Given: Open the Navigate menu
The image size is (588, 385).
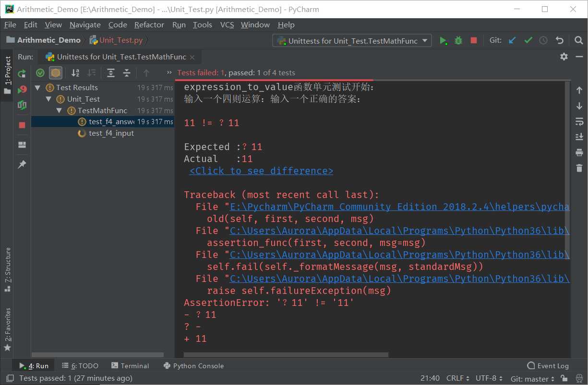Looking at the screenshot, I should (x=85, y=24).
